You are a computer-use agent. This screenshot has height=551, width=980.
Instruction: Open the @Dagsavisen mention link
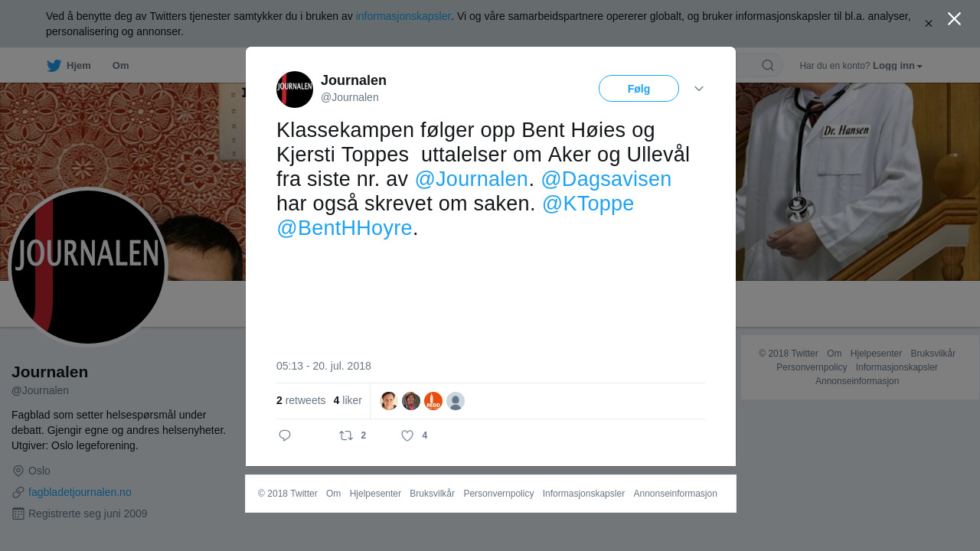[x=606, y=179]
